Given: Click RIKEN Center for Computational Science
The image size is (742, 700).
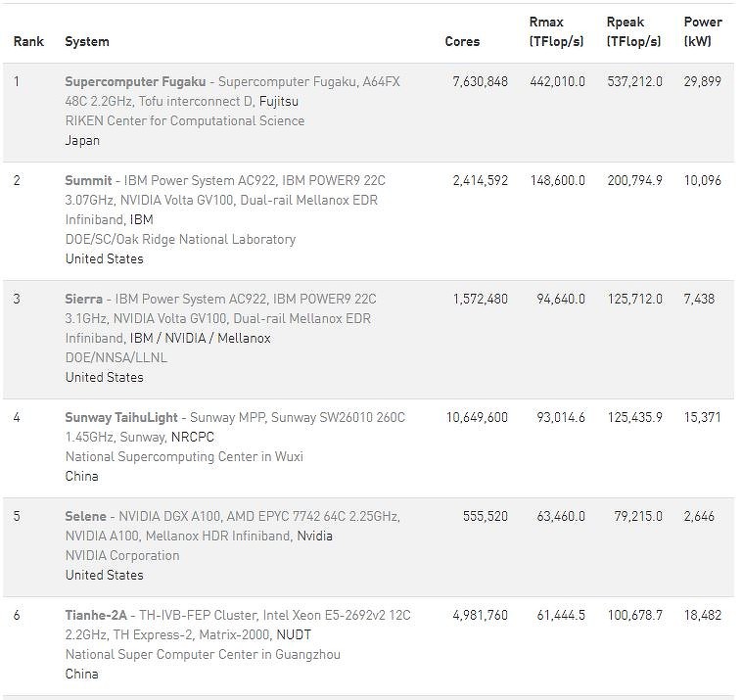Looking at the screenshot, I should (184, 121).
